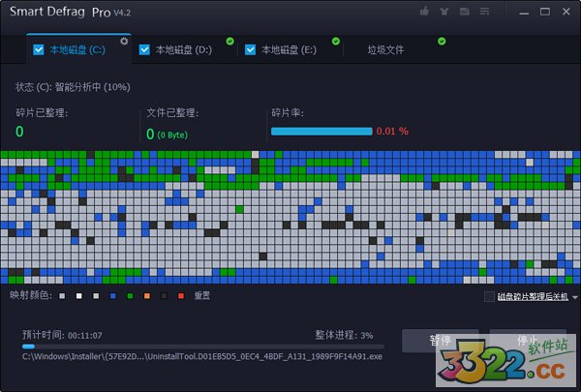The image size is (581, 392).
Task: Click the UninstallTool file path text
Action: (x=202, y=356)
